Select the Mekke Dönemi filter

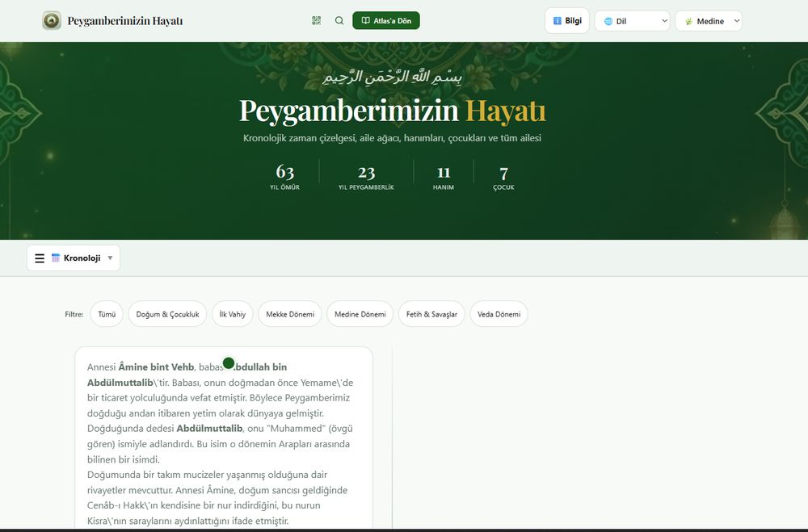pyautogui.click(x=290, y=314)
